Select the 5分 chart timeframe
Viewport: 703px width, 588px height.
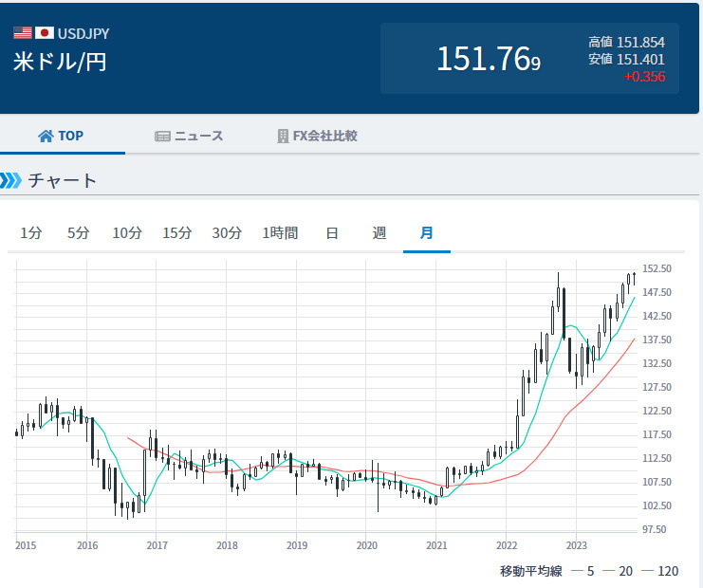coord(78,233)
